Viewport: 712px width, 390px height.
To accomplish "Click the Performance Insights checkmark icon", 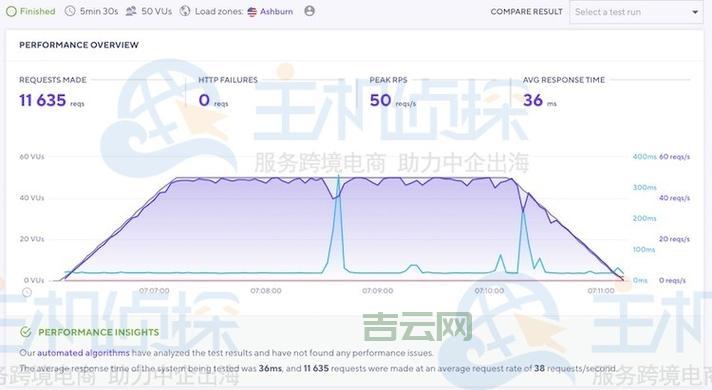I will click(x=25, y=332).
